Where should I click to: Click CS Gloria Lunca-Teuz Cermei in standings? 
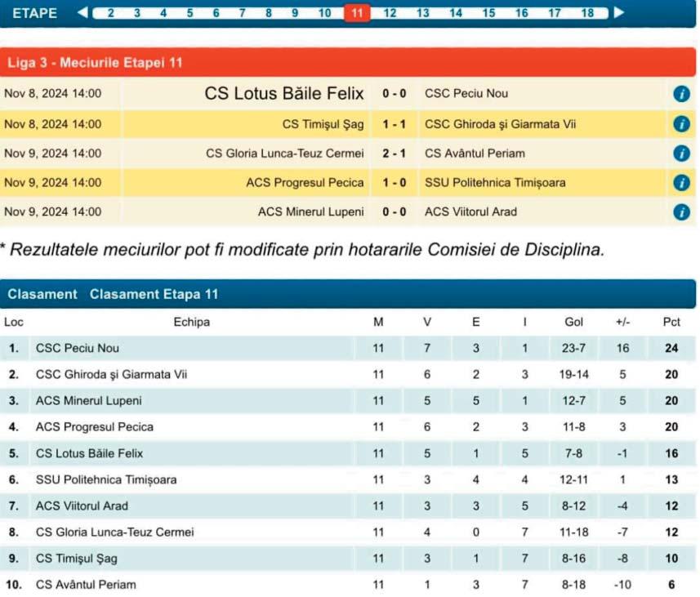(x=114, y=532)
